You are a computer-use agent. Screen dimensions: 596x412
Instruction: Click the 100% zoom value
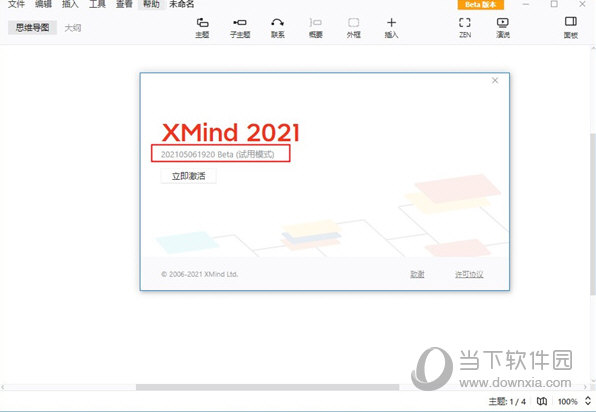[567, 401]
